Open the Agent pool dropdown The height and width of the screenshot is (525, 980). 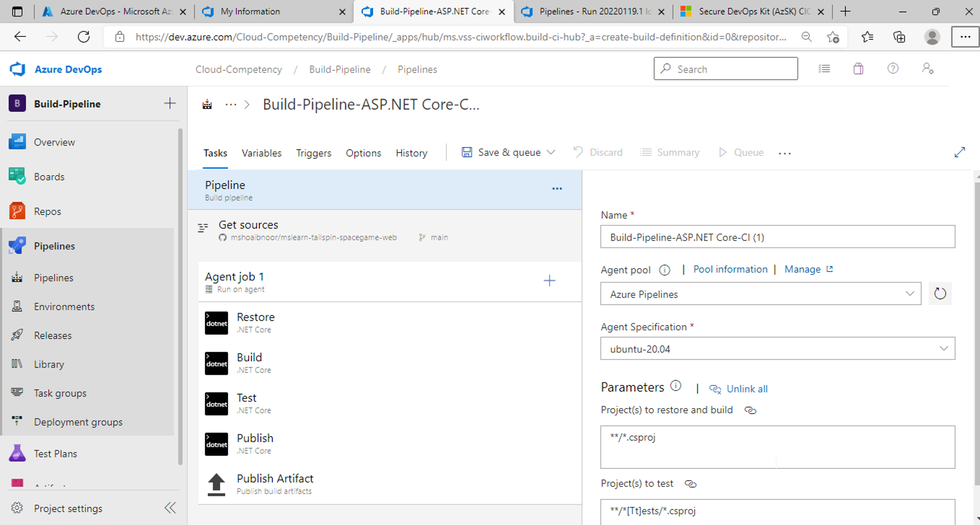[761, 294]
